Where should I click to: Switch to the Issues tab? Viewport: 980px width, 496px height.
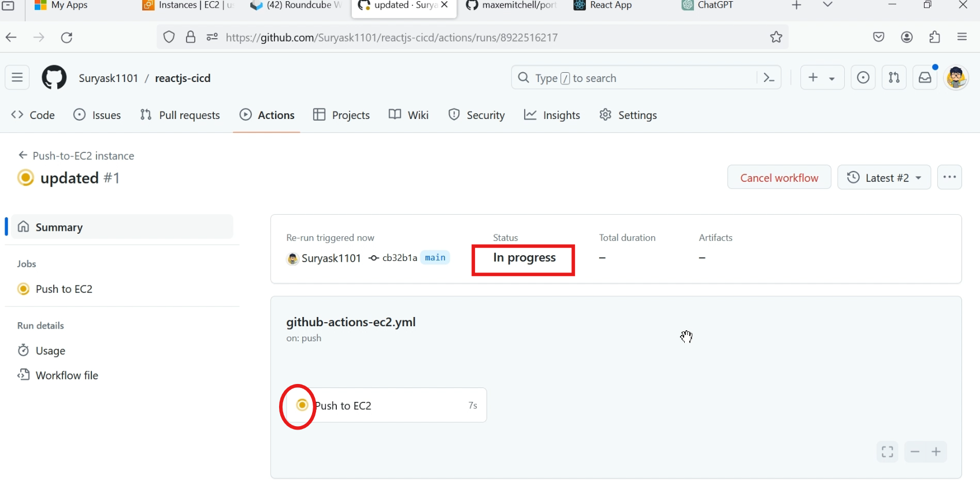pos(97,115)
